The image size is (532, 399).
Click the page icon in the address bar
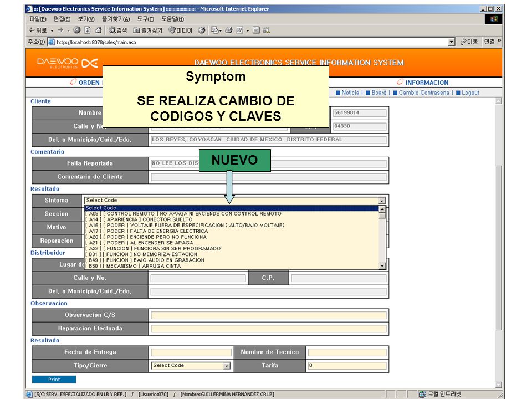tap(52, 42)
